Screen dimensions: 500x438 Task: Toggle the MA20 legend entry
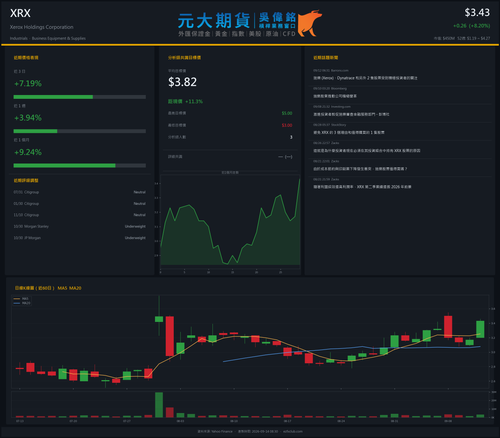click(x=22, y=303)
